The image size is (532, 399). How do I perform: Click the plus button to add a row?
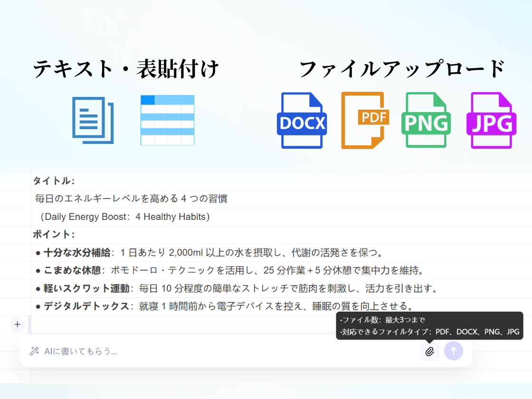tap(17, 324)
